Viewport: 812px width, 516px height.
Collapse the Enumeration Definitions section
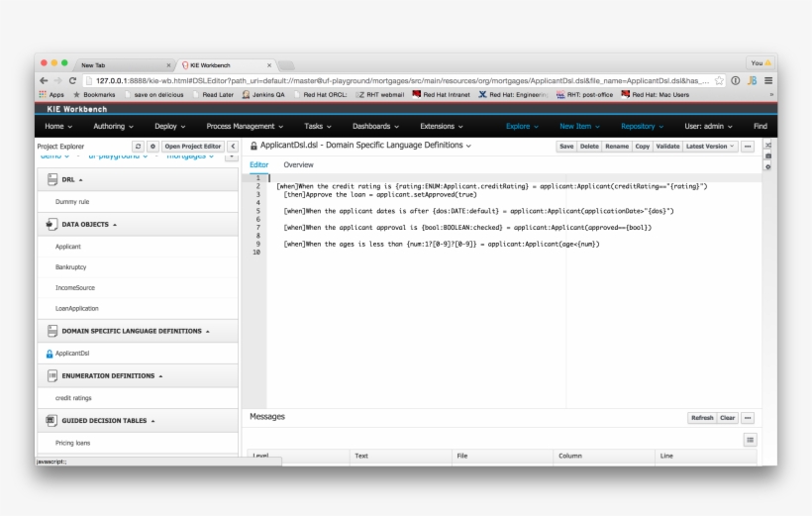[160, 376]
